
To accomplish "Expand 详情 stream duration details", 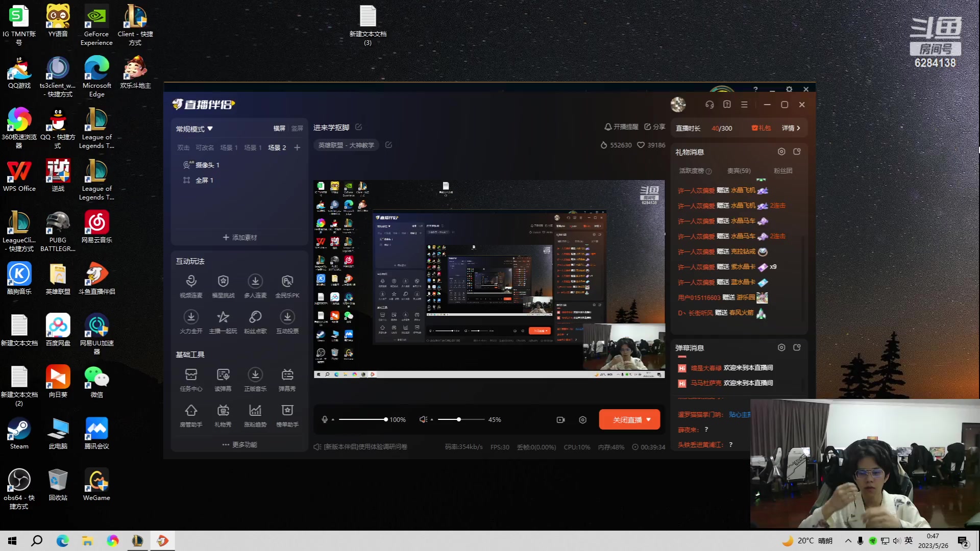I will pyautogui.click(x=791, y=128).
